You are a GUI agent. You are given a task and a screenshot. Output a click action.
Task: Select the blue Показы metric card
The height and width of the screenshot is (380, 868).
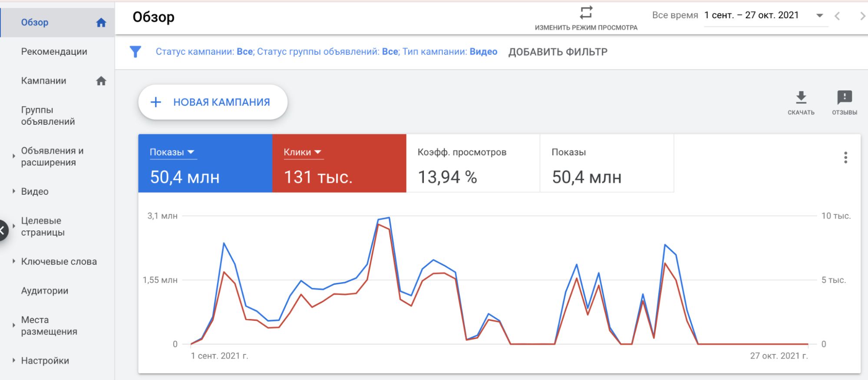[x=205, y=163]
